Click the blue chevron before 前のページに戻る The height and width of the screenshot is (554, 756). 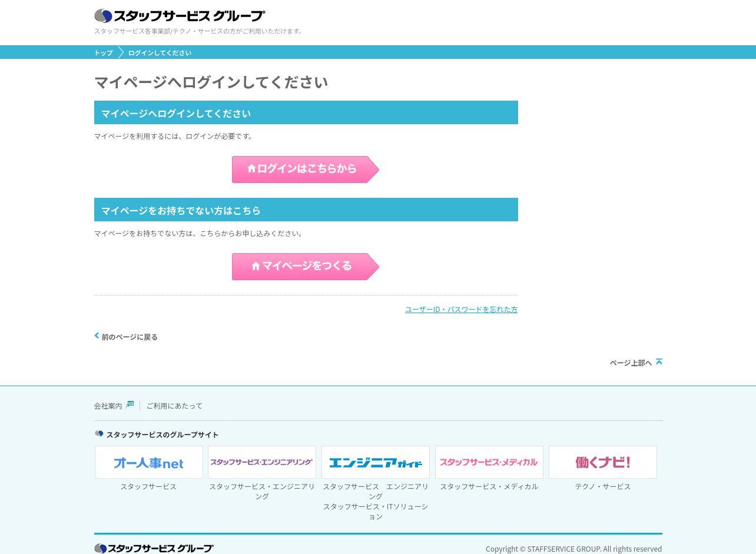pyautogui.click(x=97, y=336)
